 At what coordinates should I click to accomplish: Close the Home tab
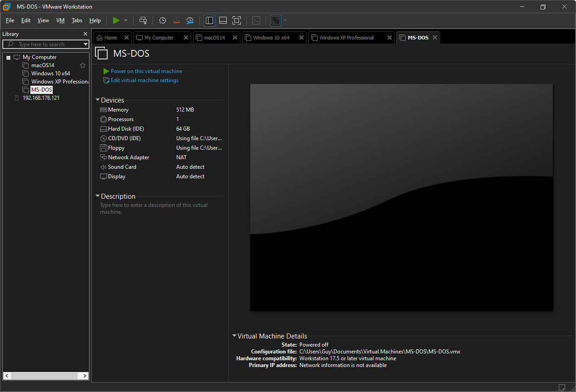click(126, 38)
